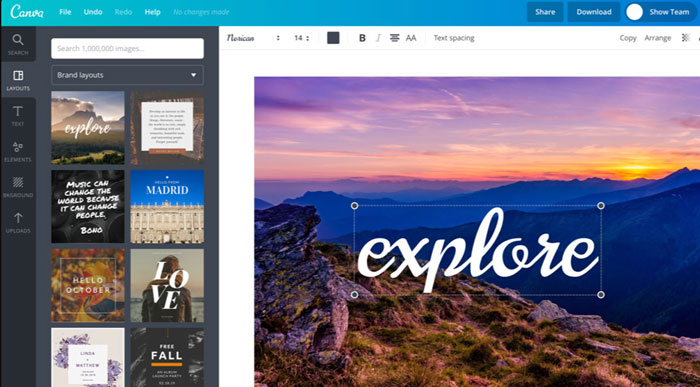This screenshot has height=387, width=700.
Task: Open the Text tools panel
Action: (x=18, y=116)
